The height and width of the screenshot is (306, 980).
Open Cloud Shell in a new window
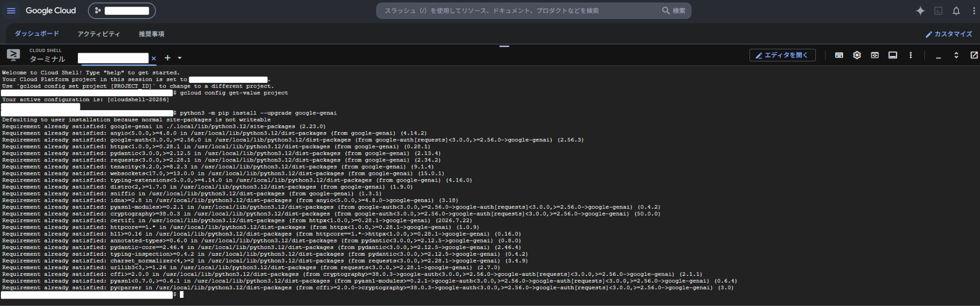tap(974, 55)
